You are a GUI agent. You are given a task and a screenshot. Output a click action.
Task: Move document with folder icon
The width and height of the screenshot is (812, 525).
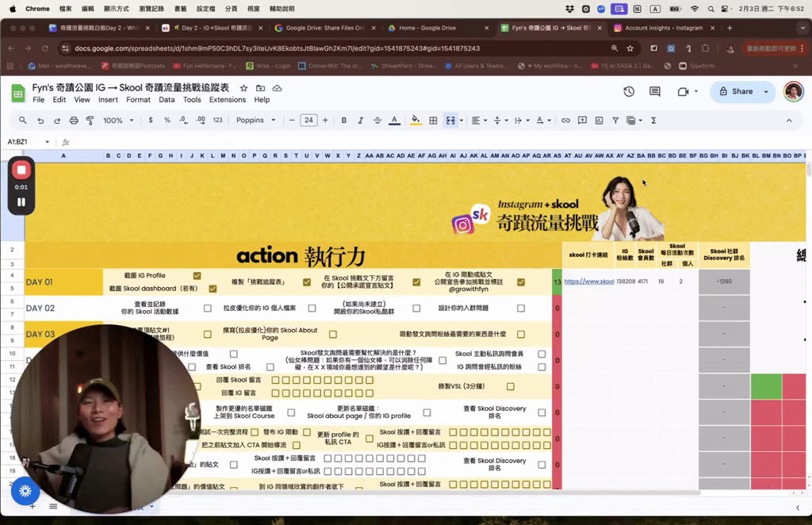(x=260, y=88)
